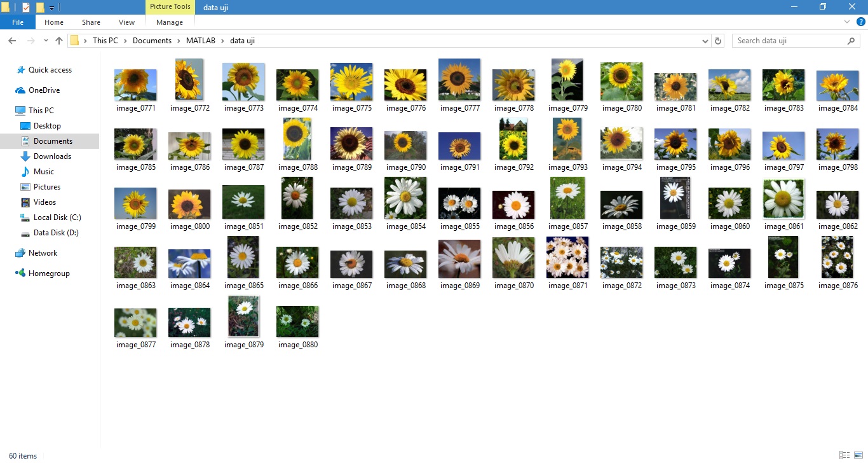This screenshot has height=463, width=868.
Task: Click in the Search data uji field
Action: coord(788,41)
